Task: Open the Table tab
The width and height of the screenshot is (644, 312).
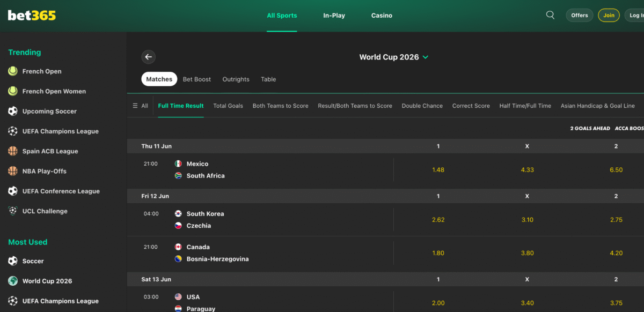Action: click(x=268, y=79)
